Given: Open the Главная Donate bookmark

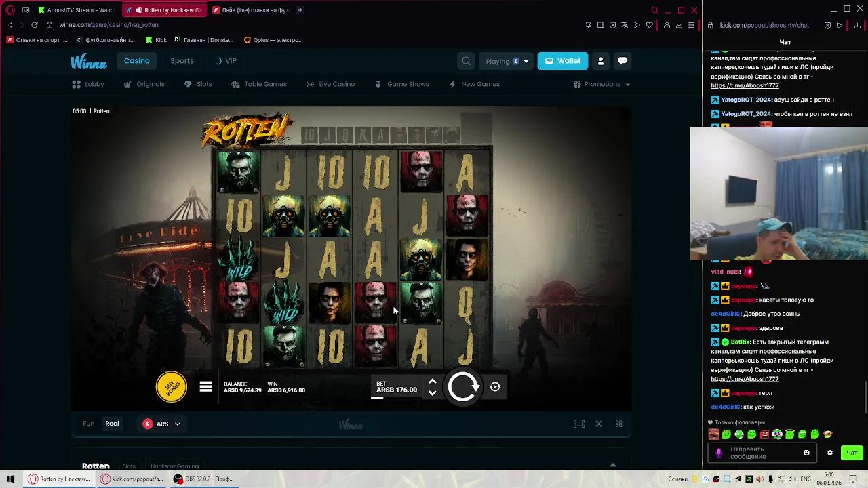Looking at the screenshot, I should (204, 40).
